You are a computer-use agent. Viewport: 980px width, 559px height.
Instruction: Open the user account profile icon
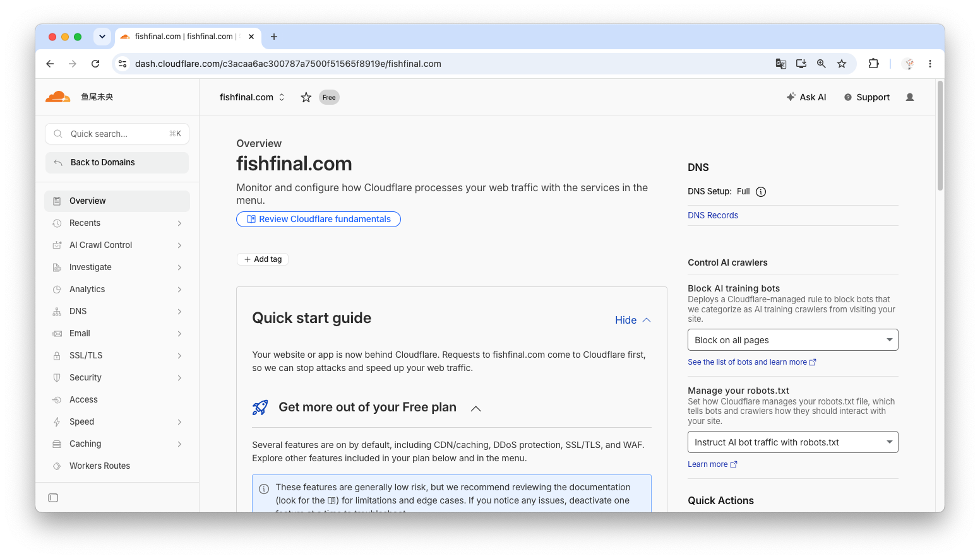(910, 97)
